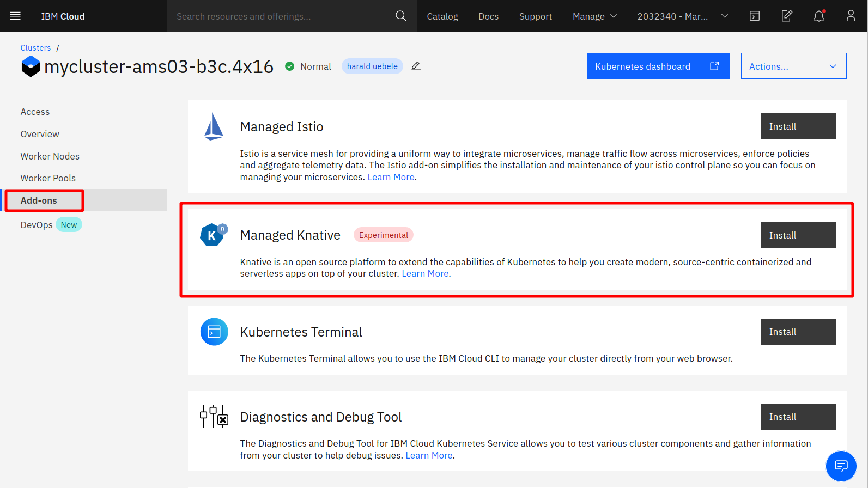Click the Kubernetes Terminal icon

(214, 332)
